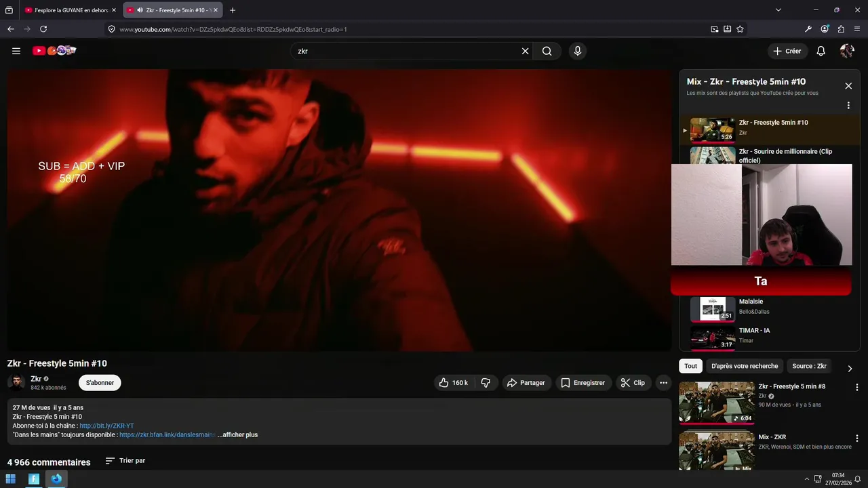Reload the current page
The height and width of the screenshot is (488, 868).
coord(43,29)
